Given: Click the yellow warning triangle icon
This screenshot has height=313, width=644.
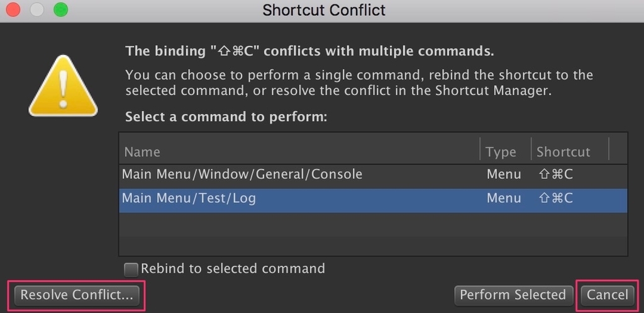Looking at the screenshot, I should [63, 86].
